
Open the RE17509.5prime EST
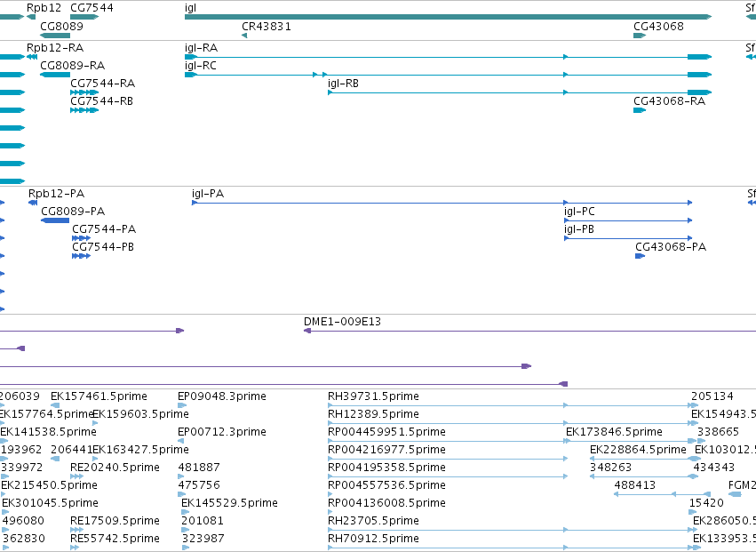pyautogui.click(x=76, y=530)
